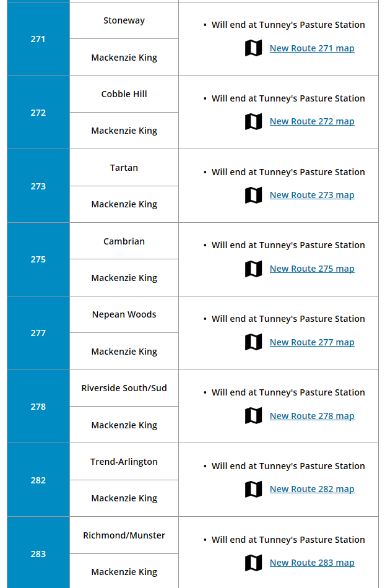Viewport: 385px width, 588px height.
Task: Click the map icon for Route 271
Action: (253, 48)
